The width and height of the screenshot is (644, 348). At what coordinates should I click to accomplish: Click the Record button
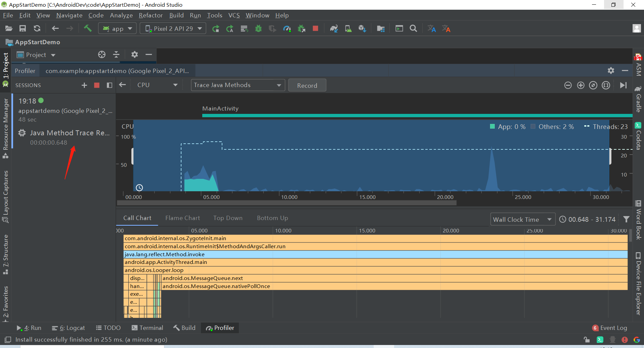pyautogui.click(x=307, y=85)
